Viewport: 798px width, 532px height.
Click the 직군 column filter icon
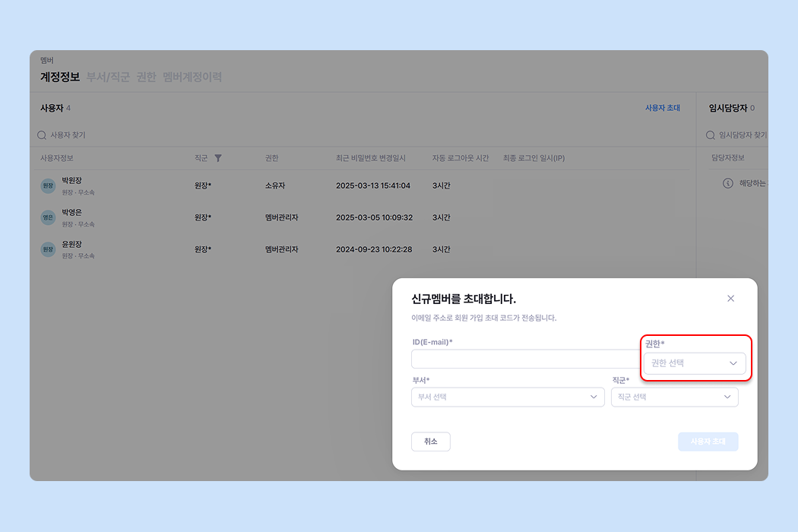coord(218,158)
